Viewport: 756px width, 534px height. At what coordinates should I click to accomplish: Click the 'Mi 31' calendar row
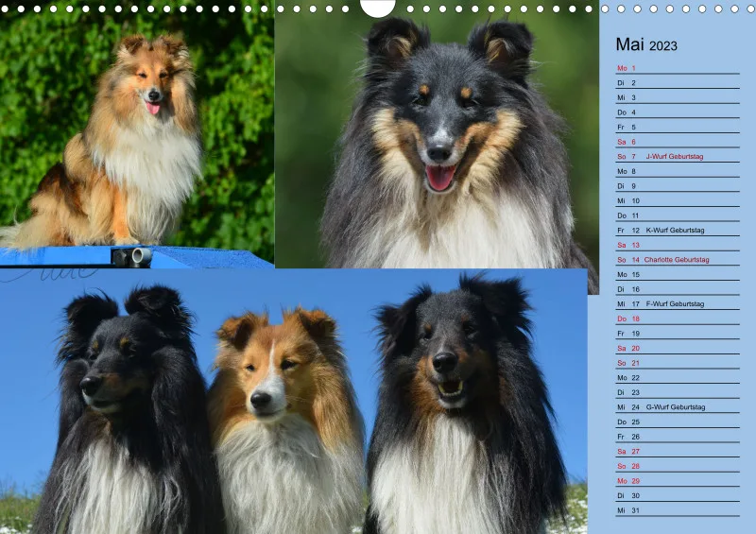(x=678, y=510)
